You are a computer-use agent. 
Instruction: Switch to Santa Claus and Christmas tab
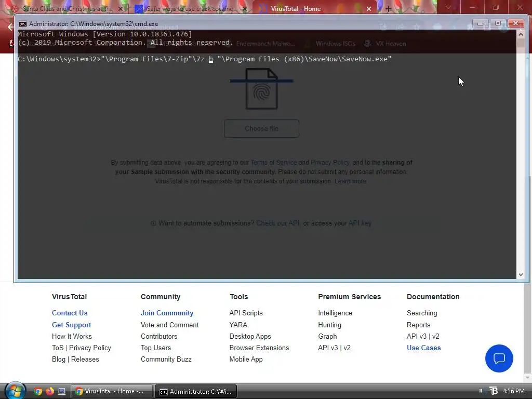click(66, 9)
